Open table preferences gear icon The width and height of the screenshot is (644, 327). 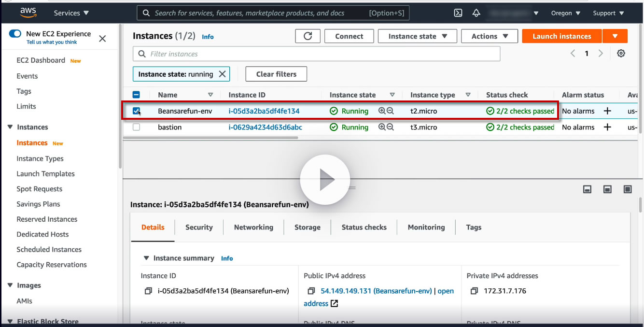(x=621, y=54)
